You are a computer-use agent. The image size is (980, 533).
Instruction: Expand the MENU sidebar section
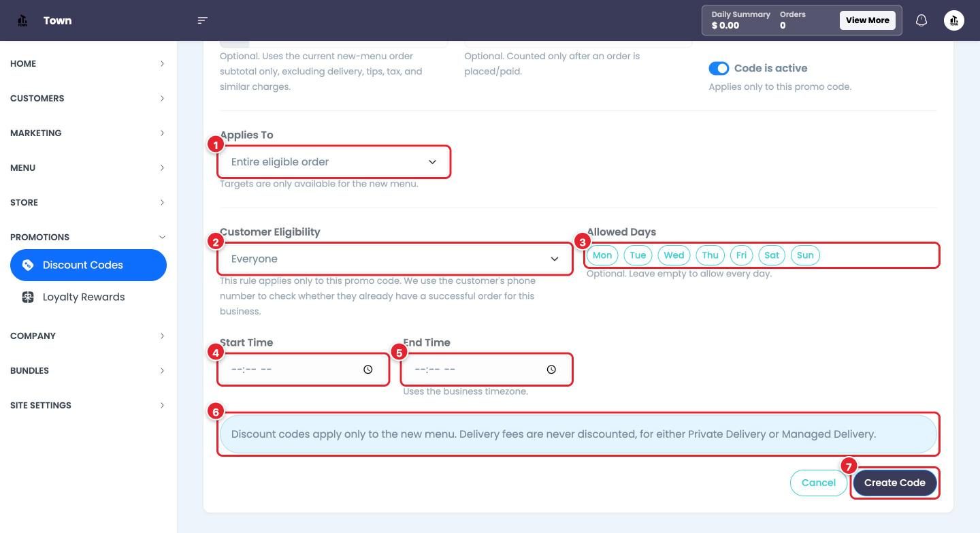[x=87, y=167]
